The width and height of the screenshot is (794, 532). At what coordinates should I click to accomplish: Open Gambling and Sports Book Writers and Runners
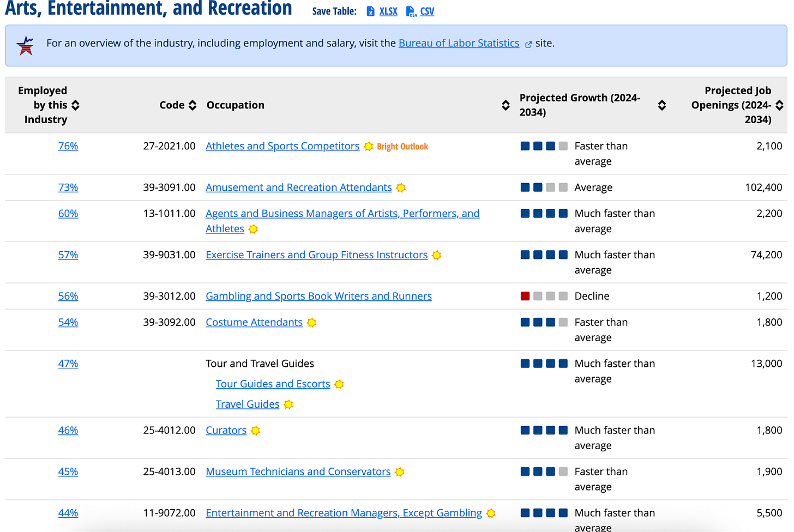(x=318, y=297)
